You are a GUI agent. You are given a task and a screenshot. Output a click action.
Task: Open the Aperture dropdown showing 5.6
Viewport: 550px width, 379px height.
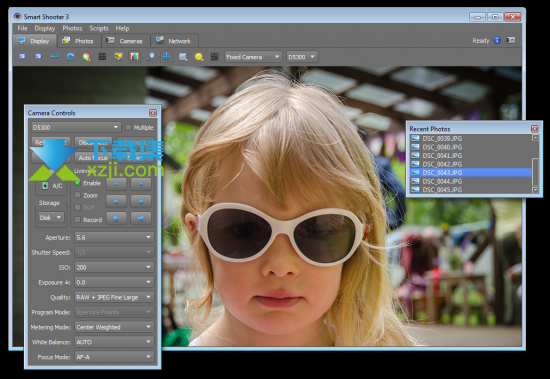pyautogui.click(x=114, y=238)
